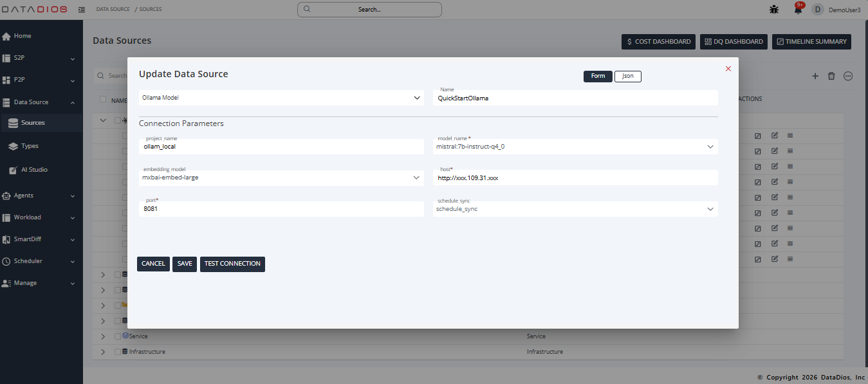Open the more options ellipsis icon
This screenshot has width=868, height=384.
(848, 76)
